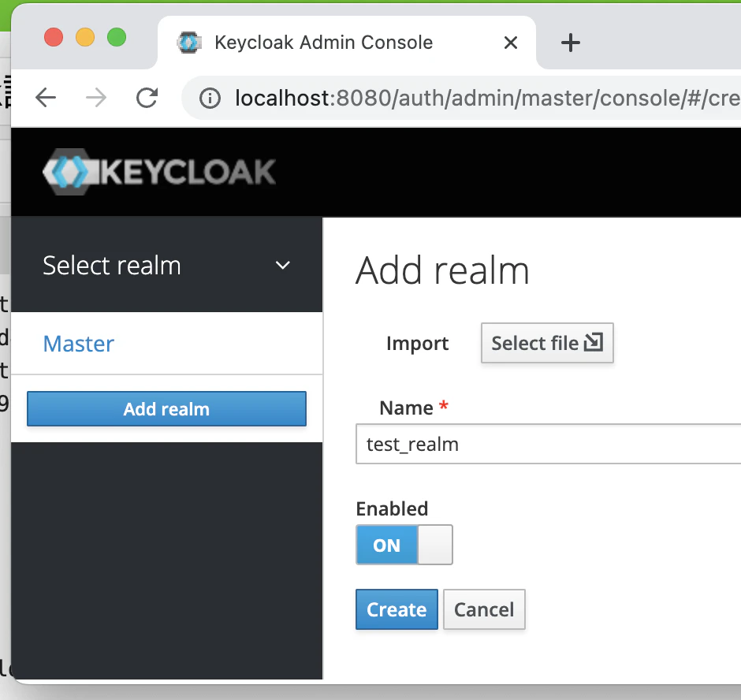The height and width of the screenshot is (700, 741).
Task: Click the Select file import button
Action: [547, 343]
